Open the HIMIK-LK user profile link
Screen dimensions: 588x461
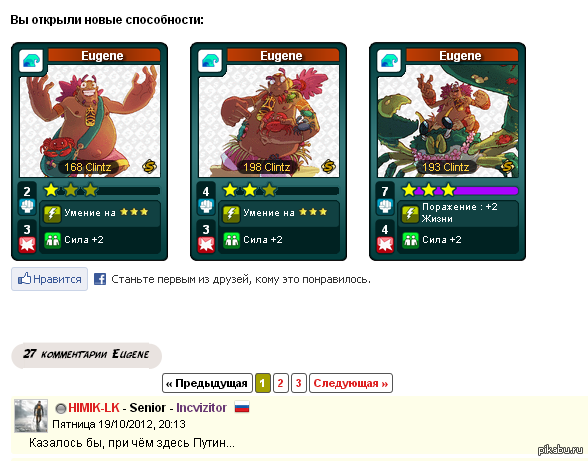pyautogui.click(x=94, y=408)
